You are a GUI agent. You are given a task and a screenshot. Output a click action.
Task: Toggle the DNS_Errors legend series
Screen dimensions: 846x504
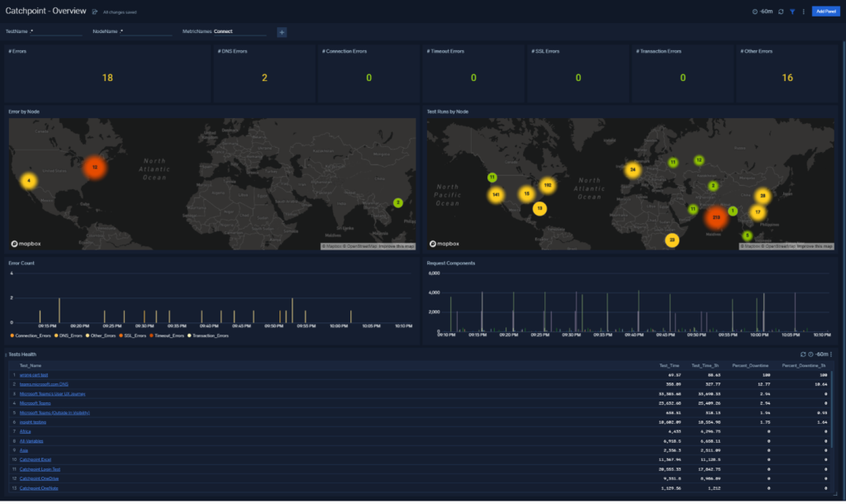pyautogui.click(x=69, y=335)
